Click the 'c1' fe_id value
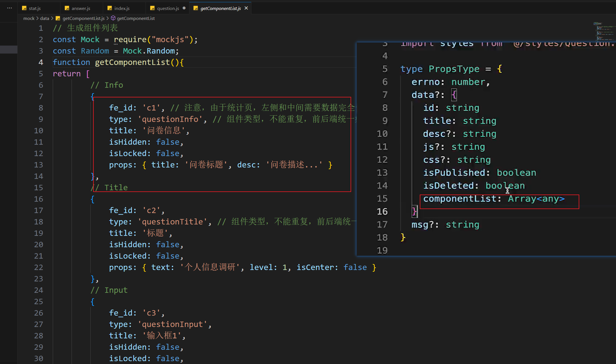This screenshot has height=364, width=616. tap(151, 108)
